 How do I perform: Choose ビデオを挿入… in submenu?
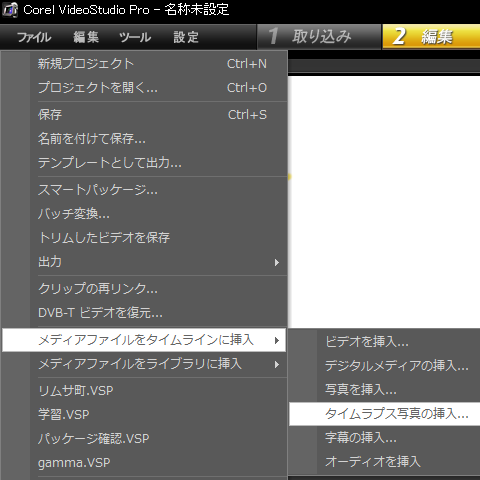pyautogui.click(x=385, y=342)
